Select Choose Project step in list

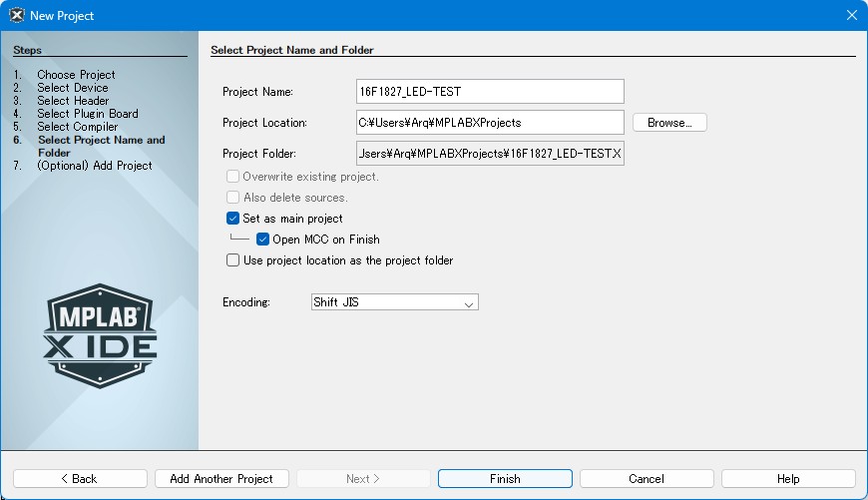[x=76, y=75]
